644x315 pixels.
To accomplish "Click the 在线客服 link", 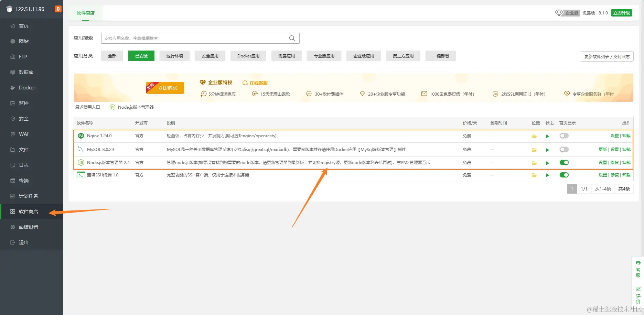I will click(259, 83).
